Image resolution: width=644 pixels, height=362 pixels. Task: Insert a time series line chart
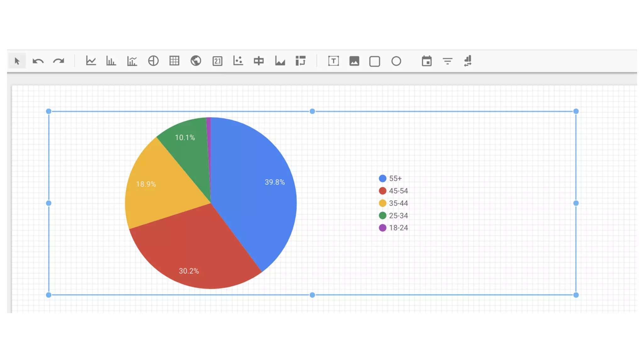click(x=91, y=61)
